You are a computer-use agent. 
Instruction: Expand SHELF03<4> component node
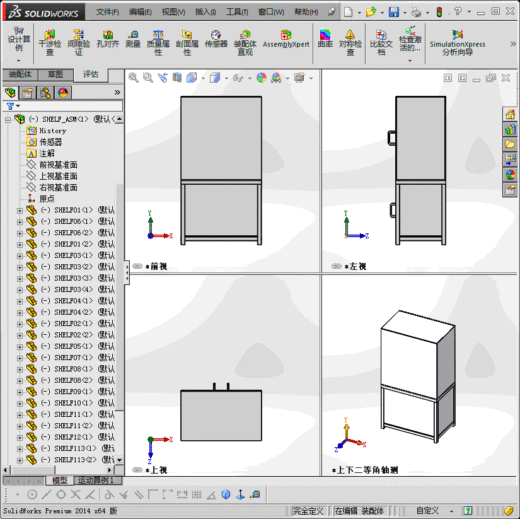tap(19, 290)
